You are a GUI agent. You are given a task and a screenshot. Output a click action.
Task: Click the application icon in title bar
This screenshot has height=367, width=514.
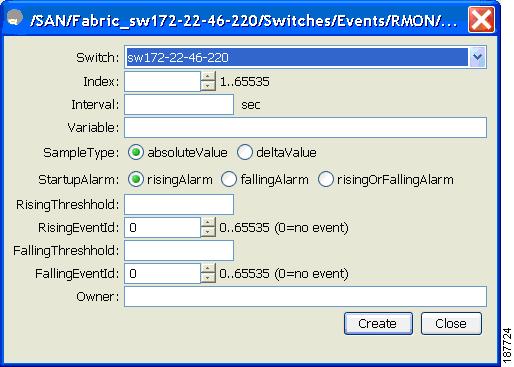click(14, 18)
